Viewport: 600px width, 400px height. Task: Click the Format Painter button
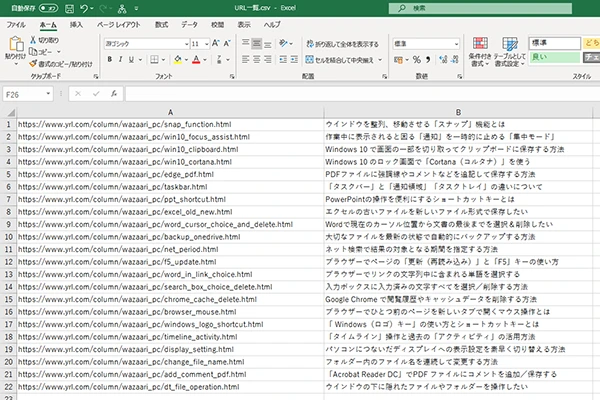(61, 64)
